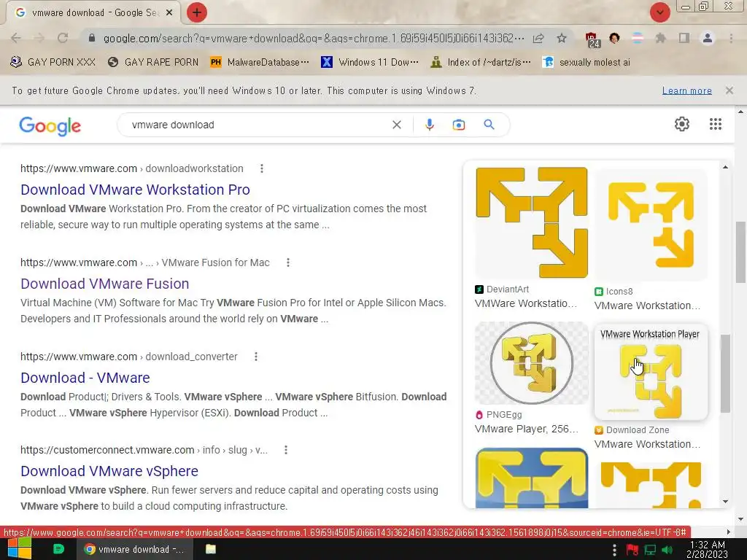The image size is (747, 560).
Task: Open the PNGEgg VMware Player image
Action: (532, 363)
